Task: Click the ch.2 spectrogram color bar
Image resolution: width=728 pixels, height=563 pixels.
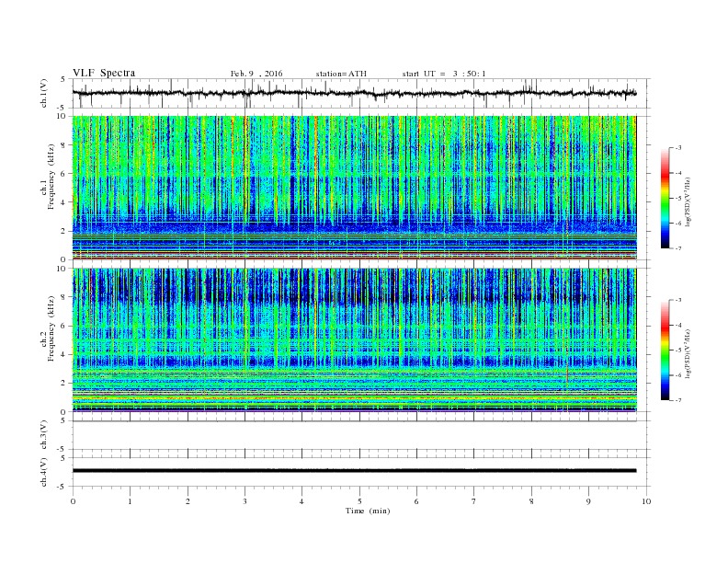Action: click(665, 350)
